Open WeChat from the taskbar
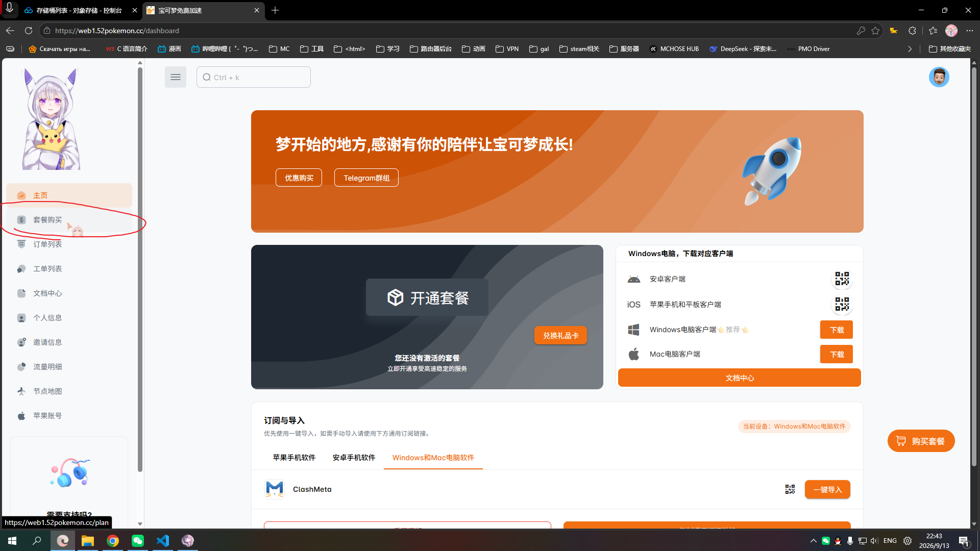This screenshot has height=551, width=980. (x=138, y=540)
